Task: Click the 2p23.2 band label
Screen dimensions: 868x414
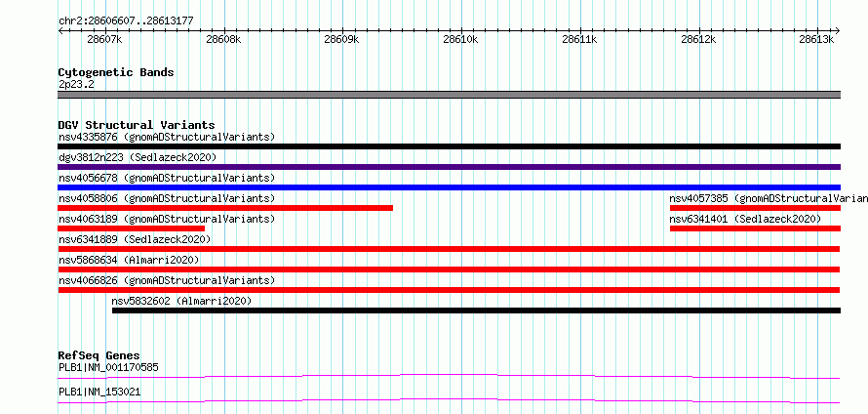Action: click(x=76, y=84)
